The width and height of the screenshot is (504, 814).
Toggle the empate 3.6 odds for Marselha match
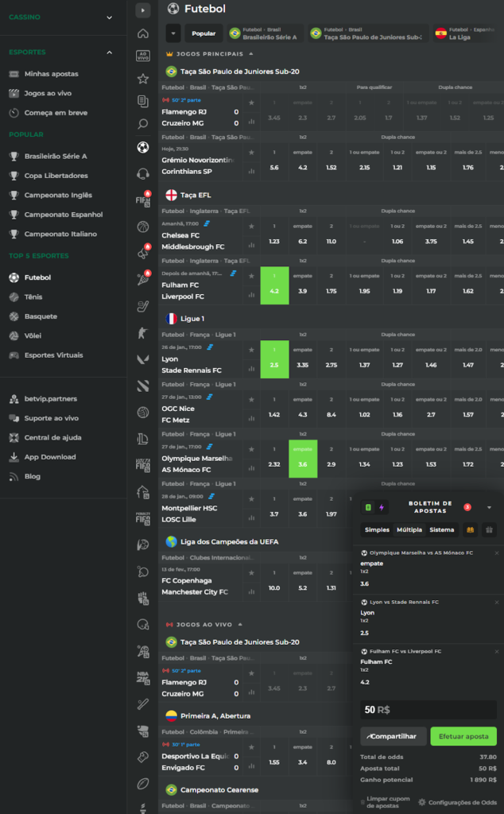click(303, 459)
